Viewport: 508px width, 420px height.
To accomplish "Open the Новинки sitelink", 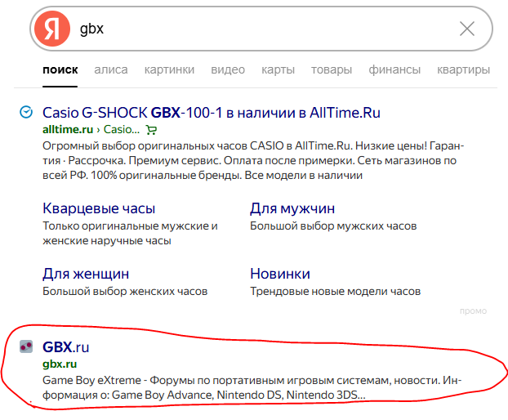I will point(280,274).
